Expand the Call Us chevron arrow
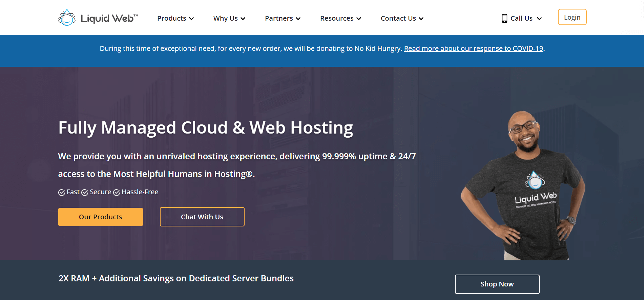Viewport: 644px width, 300px height. point(539,19)
